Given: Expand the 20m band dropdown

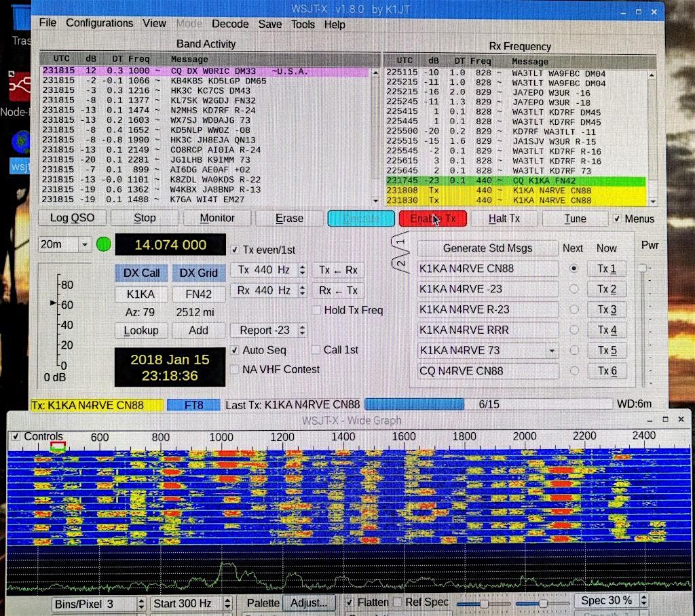Looking at the screenshot, I should pyautogui.click(x=85, y=244).
